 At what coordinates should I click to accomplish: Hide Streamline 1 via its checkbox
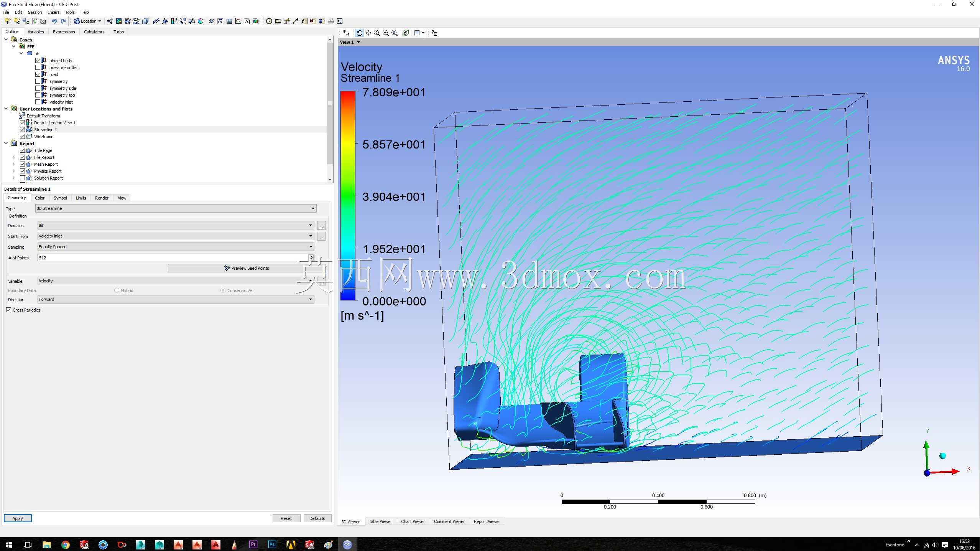(23, 130)
